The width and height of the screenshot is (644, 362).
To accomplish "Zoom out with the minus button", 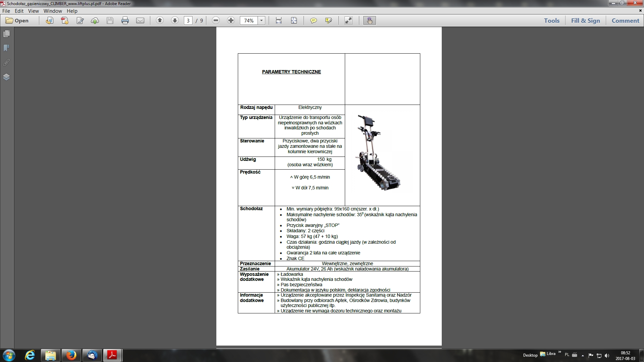I will point(216,20).
